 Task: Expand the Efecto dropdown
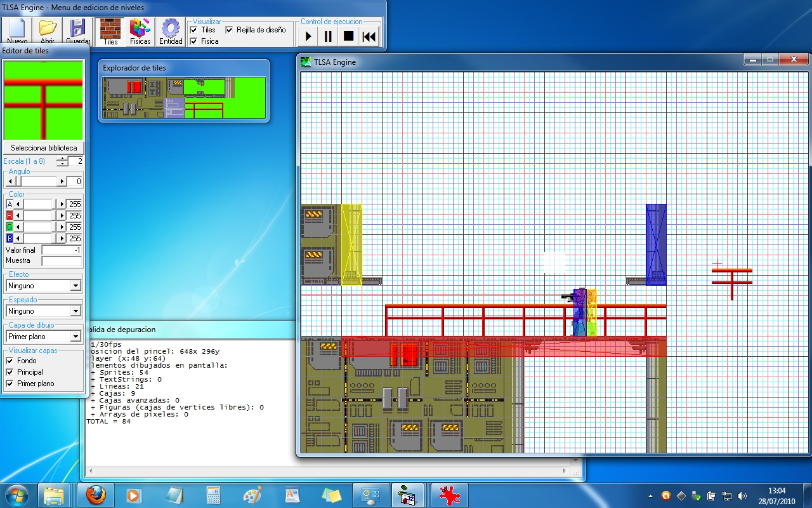[x=75, y=286]
